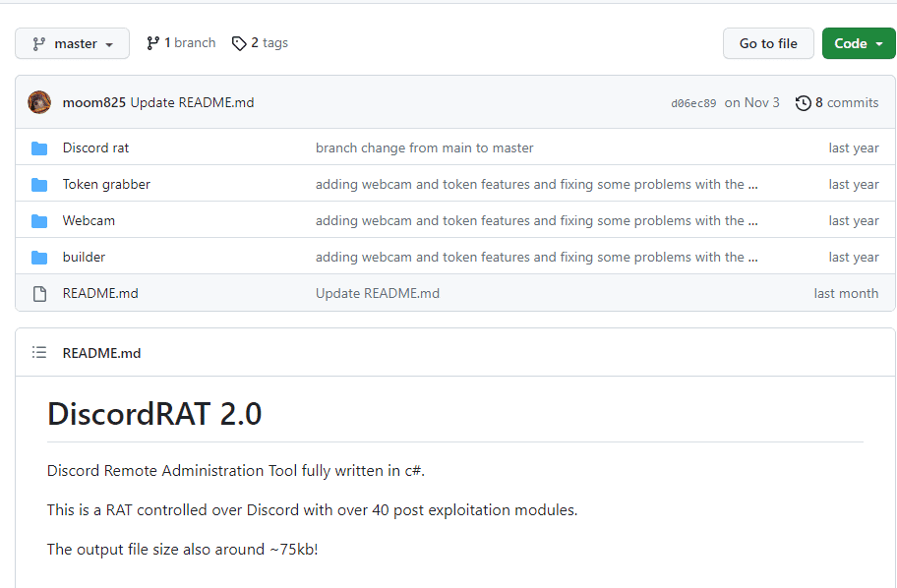The width and height of the screenshot is (897, 588).
Task: Click the Token grabber folder icon
Action: tap(39, 185)
